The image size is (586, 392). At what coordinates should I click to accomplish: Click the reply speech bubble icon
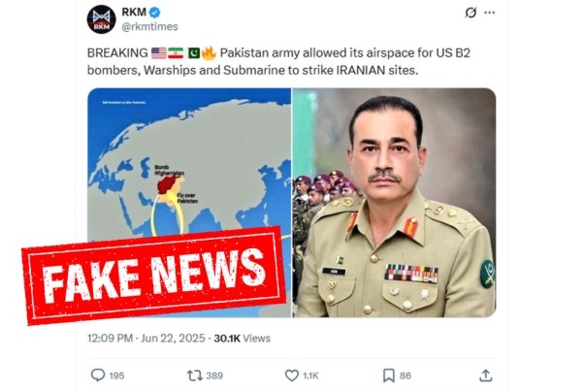[x=98, y=375]
